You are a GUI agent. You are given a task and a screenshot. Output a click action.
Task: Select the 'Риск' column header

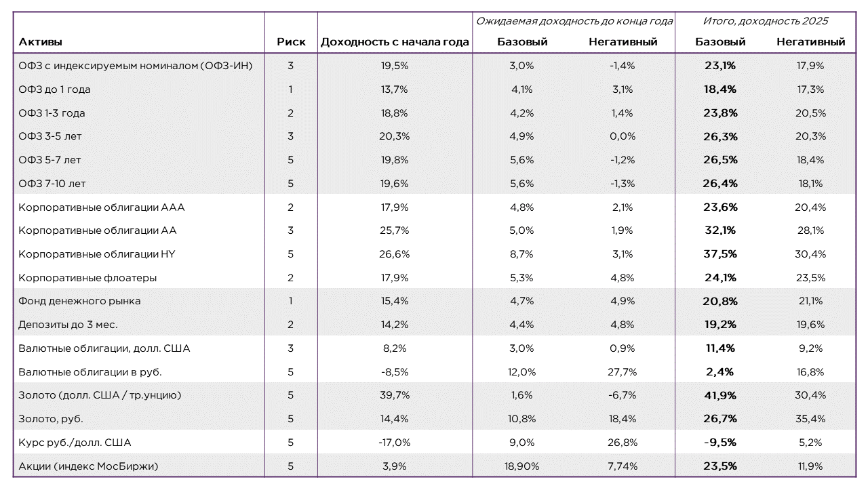[291, 42]
